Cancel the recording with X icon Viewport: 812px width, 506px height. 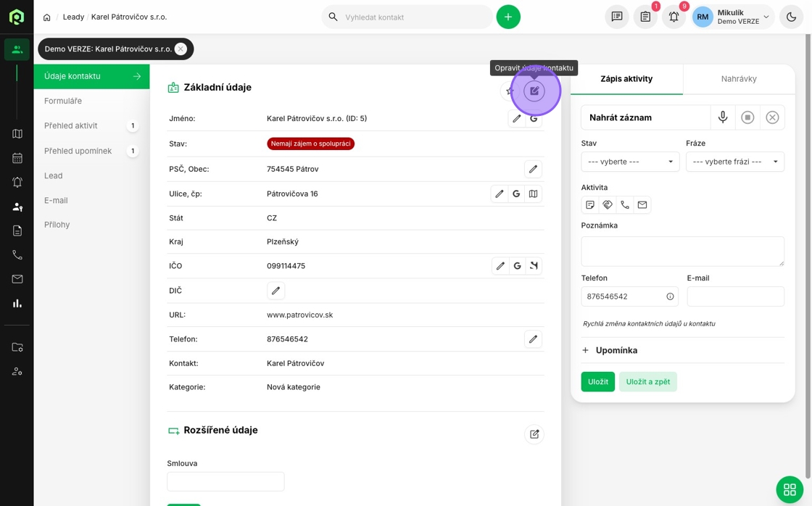[x=772, y=117]
